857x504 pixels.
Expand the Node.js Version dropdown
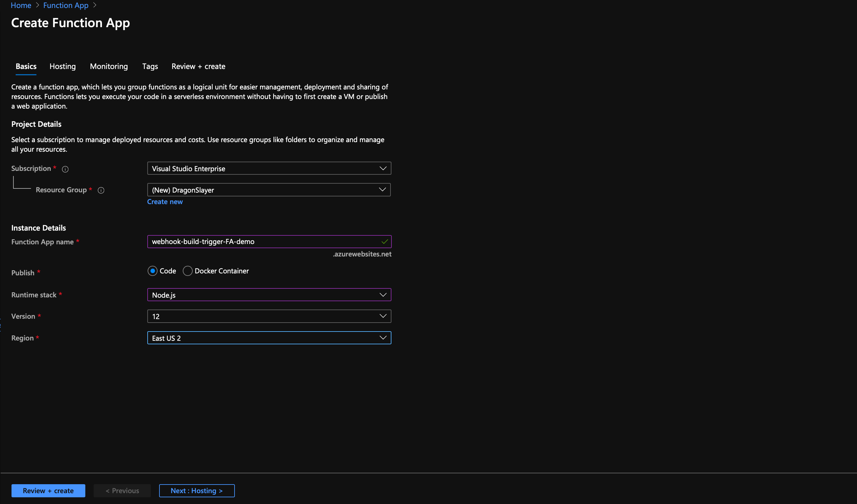point(269,317)
